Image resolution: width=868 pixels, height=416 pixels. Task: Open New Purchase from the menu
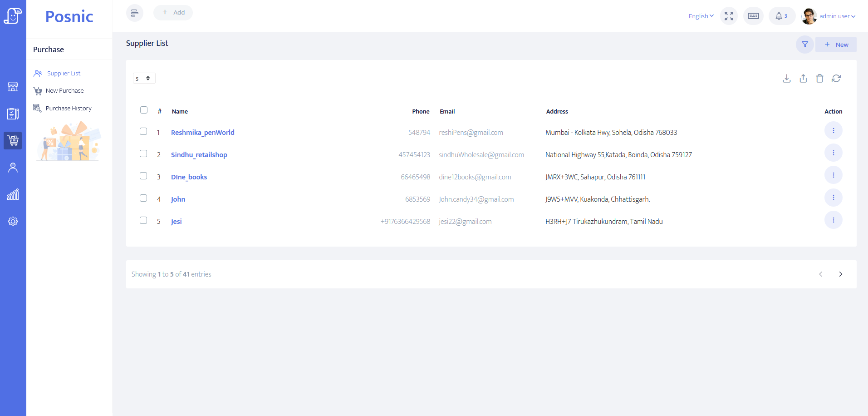coord(64,91)
